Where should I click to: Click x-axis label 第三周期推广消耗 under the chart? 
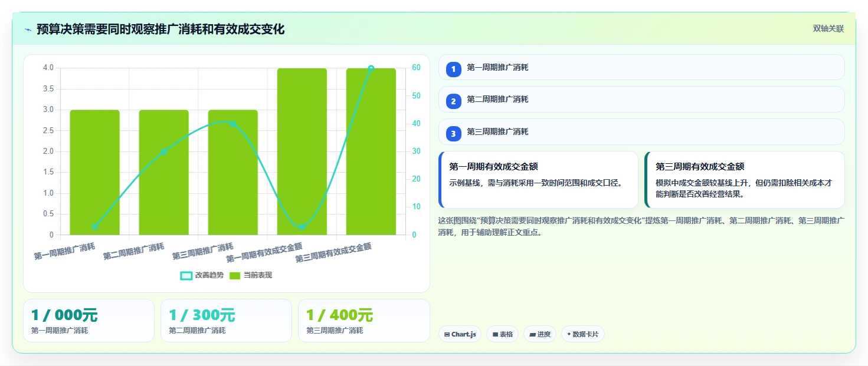pos(203,251)
